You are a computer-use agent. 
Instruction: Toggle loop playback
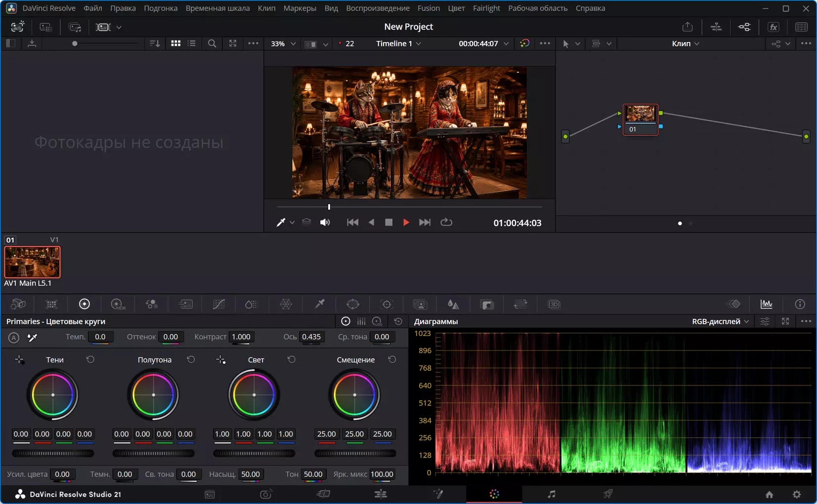(446, 222)
